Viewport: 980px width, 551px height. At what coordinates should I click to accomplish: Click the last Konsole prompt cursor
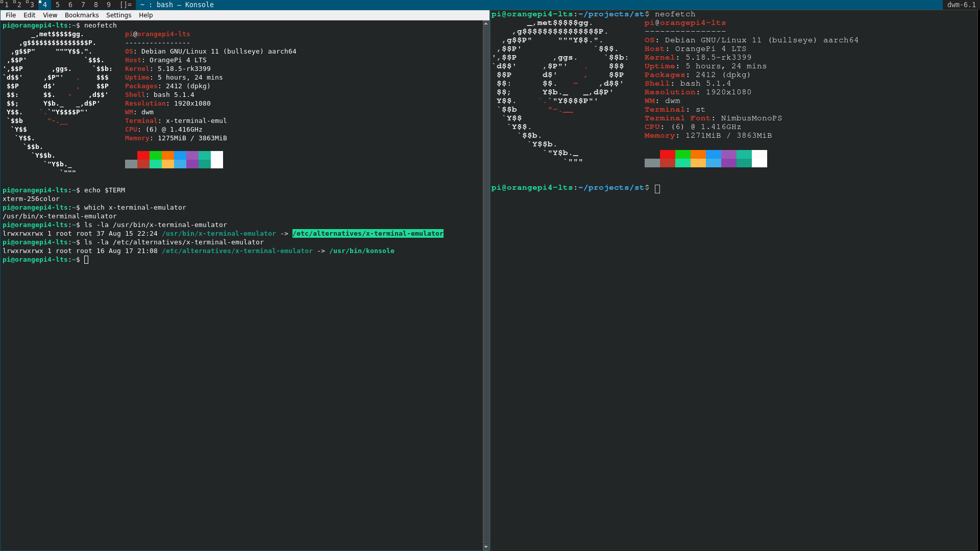[x=86, y=260]
